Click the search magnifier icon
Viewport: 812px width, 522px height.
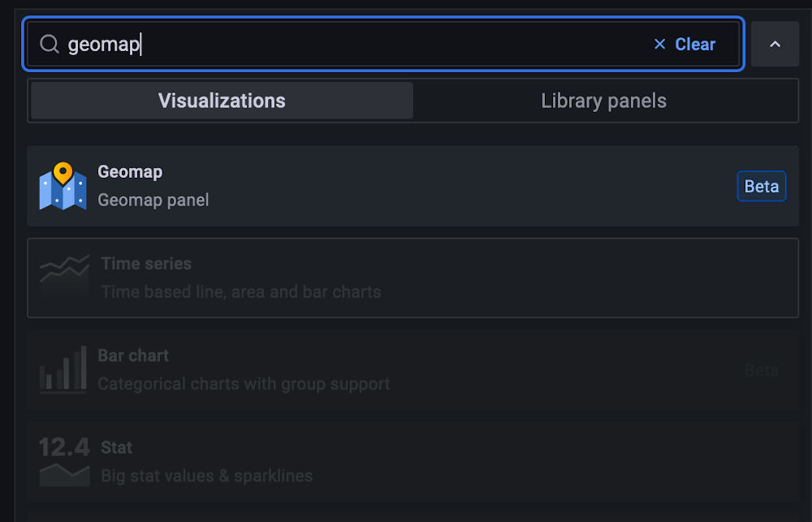tap(49, 44)
